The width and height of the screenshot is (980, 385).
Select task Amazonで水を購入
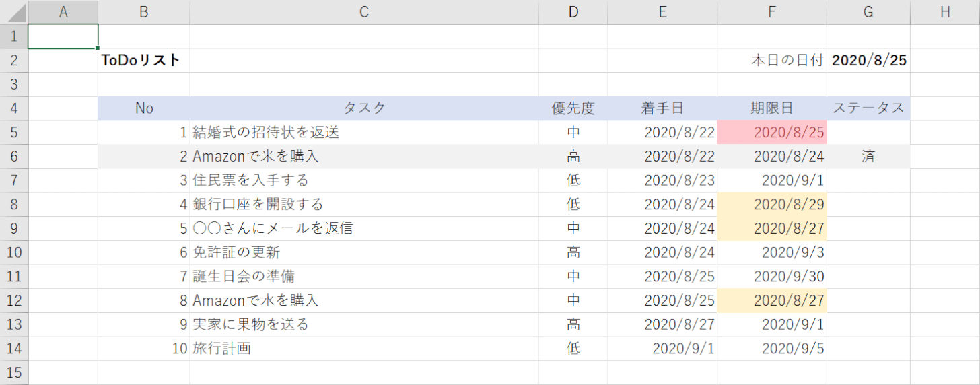click(x=364, y=301)
